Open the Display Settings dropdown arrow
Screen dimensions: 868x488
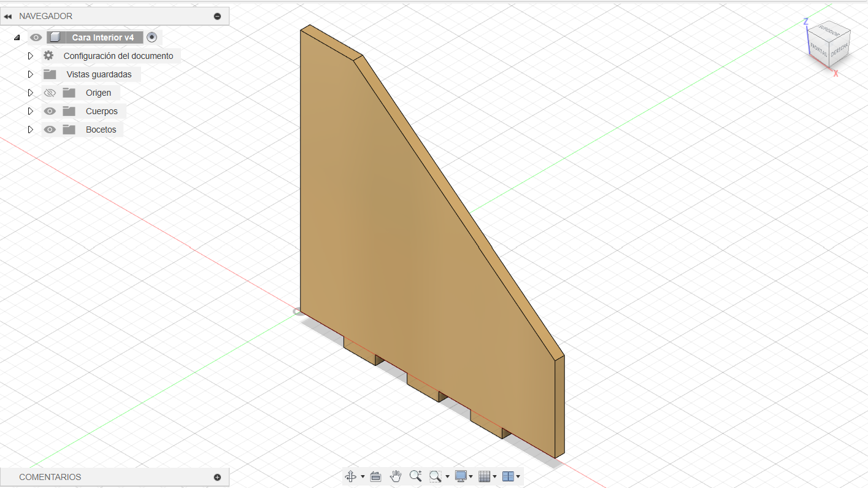[470, 477]
